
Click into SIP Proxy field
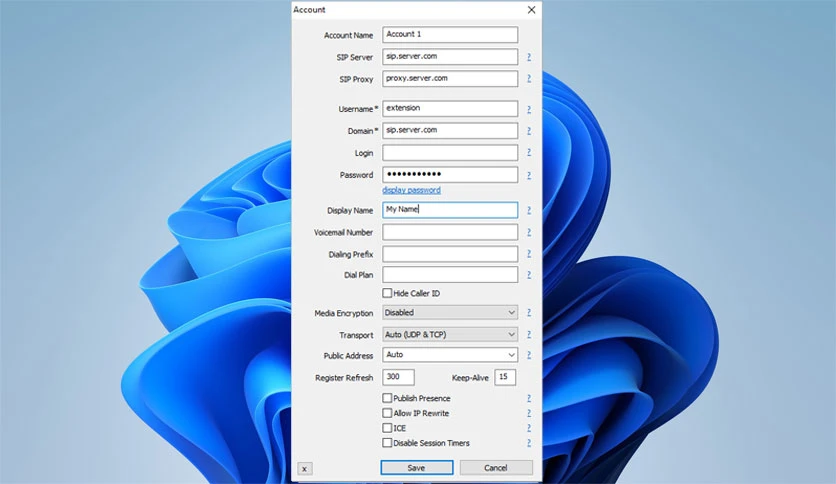tap(450, 78)
